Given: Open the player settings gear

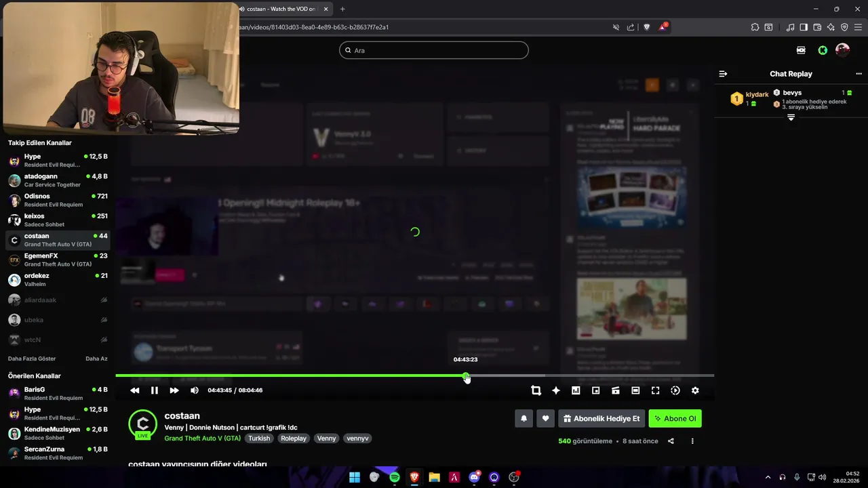Looking at the screenshot, I should click(x=695, y=390).
